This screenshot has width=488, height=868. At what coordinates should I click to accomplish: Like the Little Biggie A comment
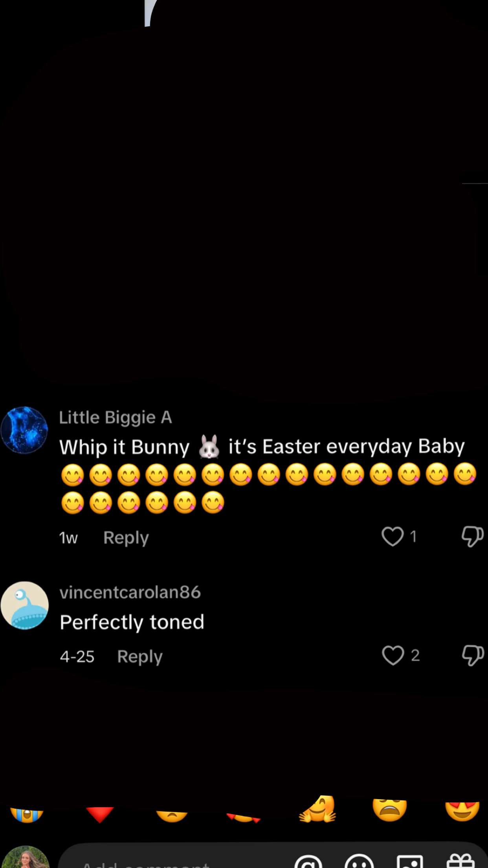tap(393, 536)
